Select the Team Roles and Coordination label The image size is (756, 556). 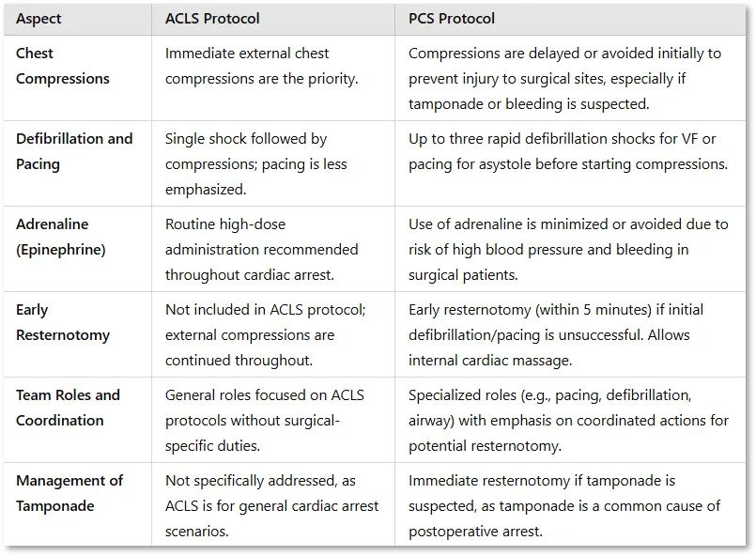click(x=68, y=408)
